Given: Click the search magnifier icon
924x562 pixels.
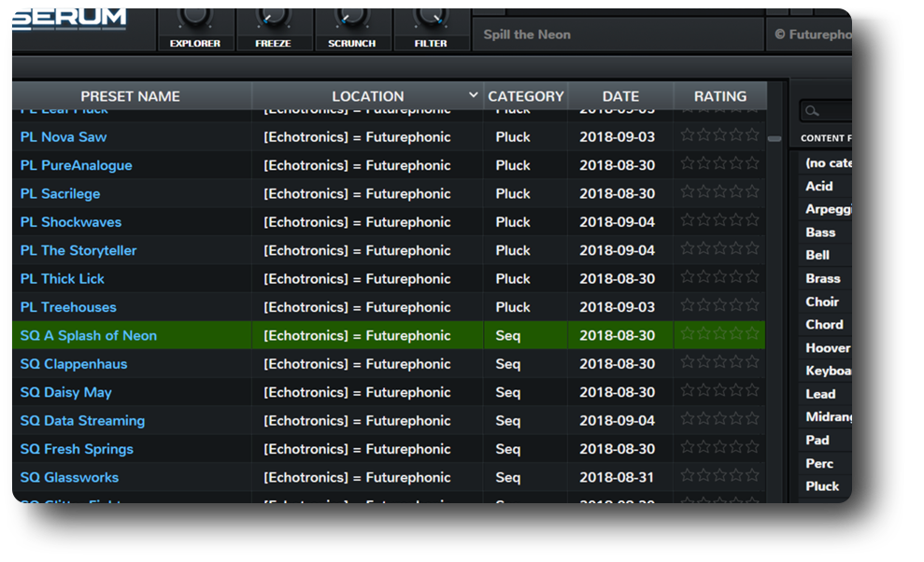Looking at the screenshot, I should point(812,111).
